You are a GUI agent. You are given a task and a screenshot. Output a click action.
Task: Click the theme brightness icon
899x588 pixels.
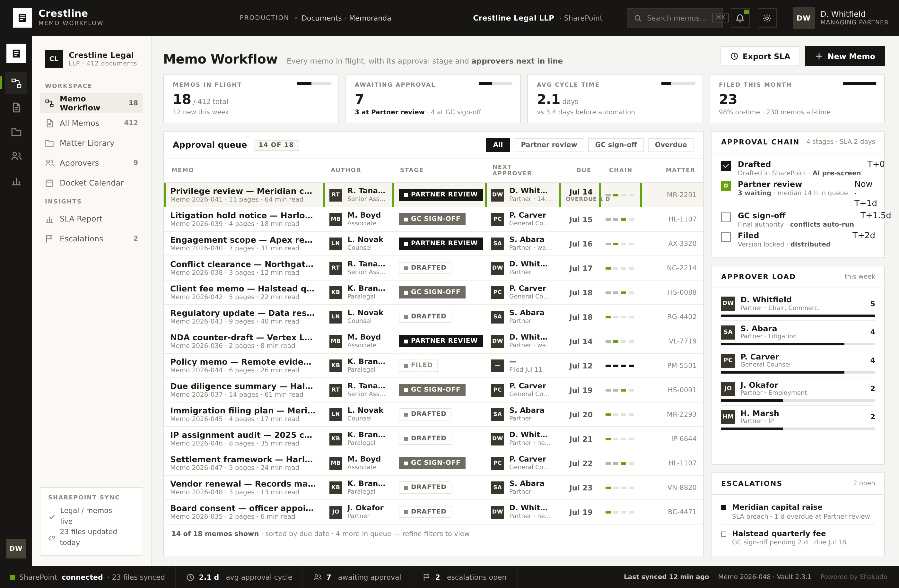pyautogui.click(x=767, y=18)
